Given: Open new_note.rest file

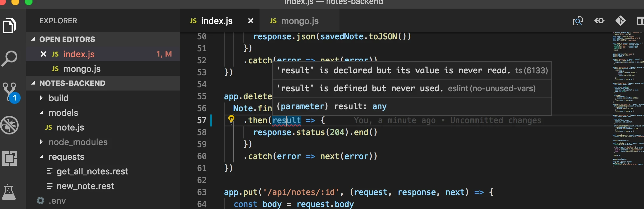Looking at the screenshot, I should (103, 186).
